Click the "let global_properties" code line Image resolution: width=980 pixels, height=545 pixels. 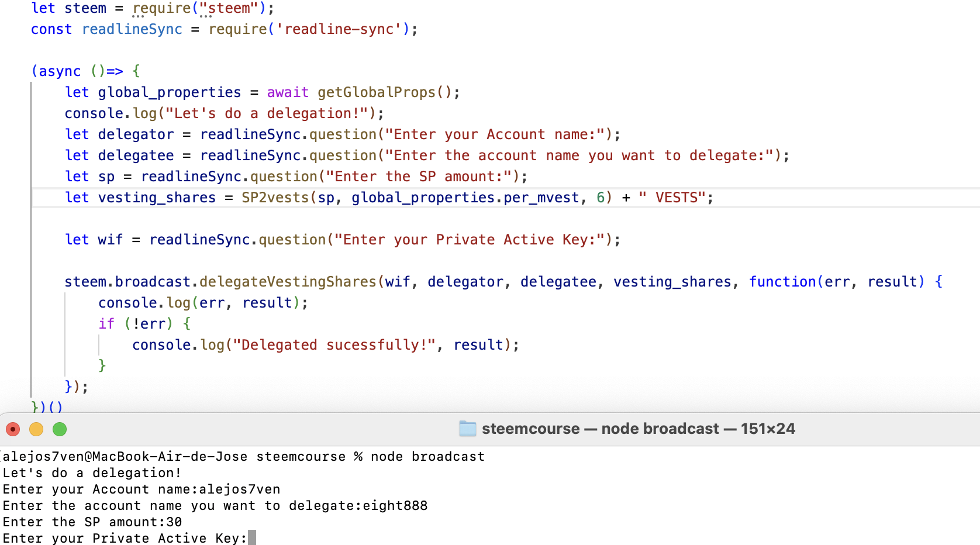pyautogui.click(x=263, y=92)
